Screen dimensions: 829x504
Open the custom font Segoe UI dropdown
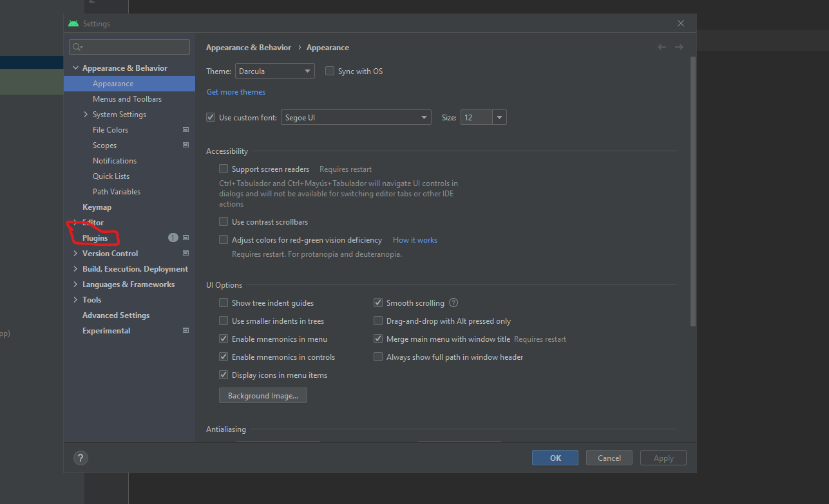coord(356,118)
